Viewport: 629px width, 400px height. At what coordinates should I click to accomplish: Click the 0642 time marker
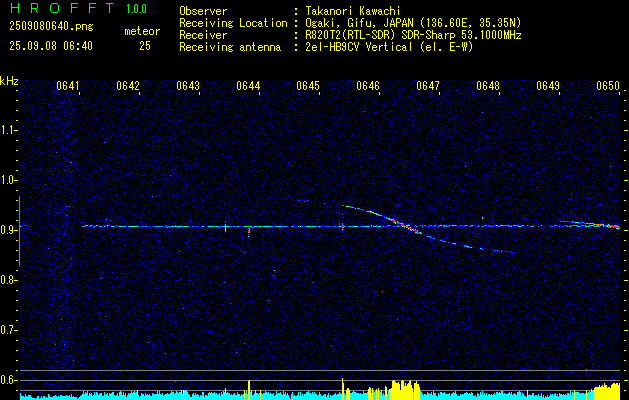[128, 86]
